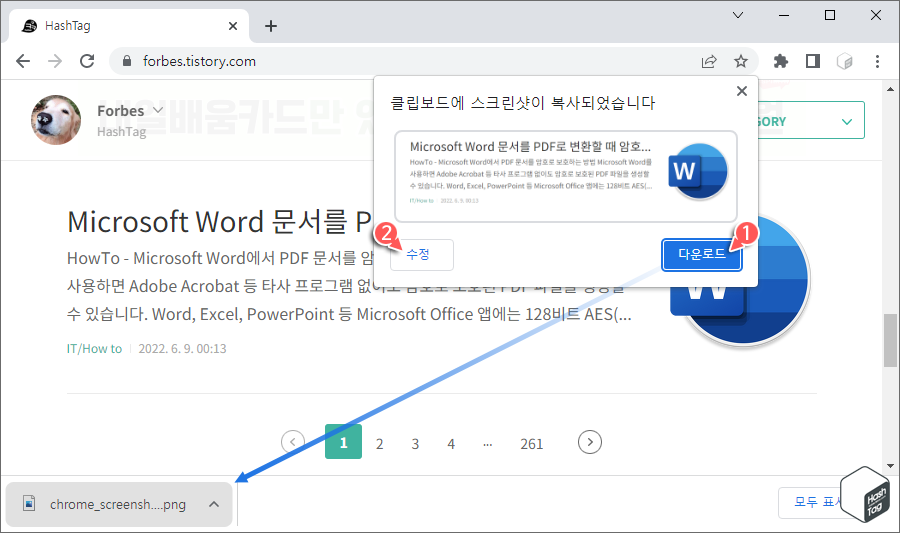The width and height of the screenshot is (900, 533).
Task: Open the cube-shaped extension icon in toolbar
Action: tap(844, 61)
